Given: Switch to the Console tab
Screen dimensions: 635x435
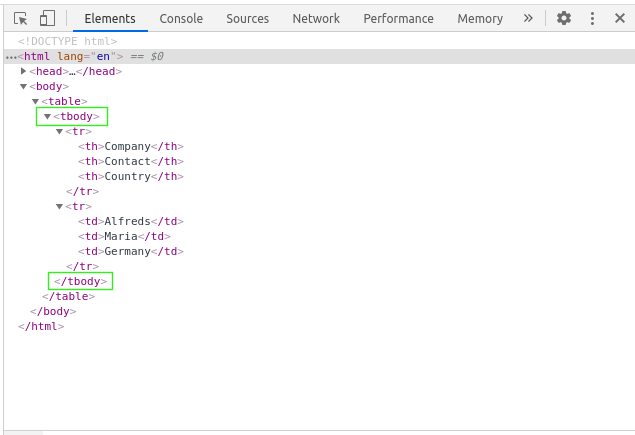Looking at the screenshot, I should [181, 19].
